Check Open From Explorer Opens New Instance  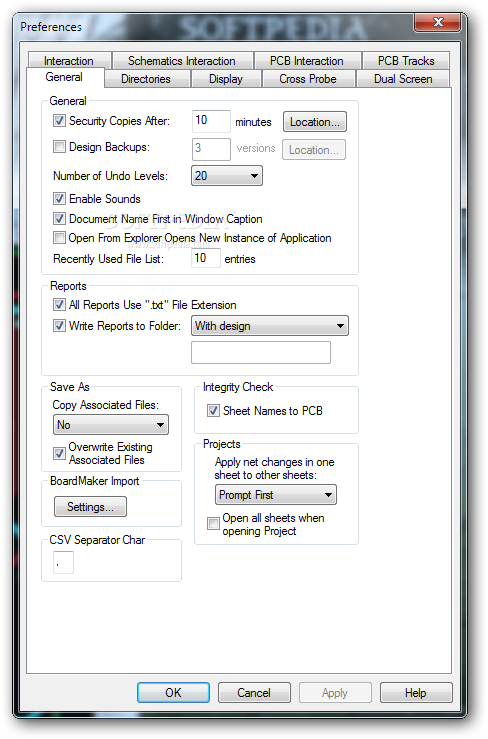click(x=59, y=238)
